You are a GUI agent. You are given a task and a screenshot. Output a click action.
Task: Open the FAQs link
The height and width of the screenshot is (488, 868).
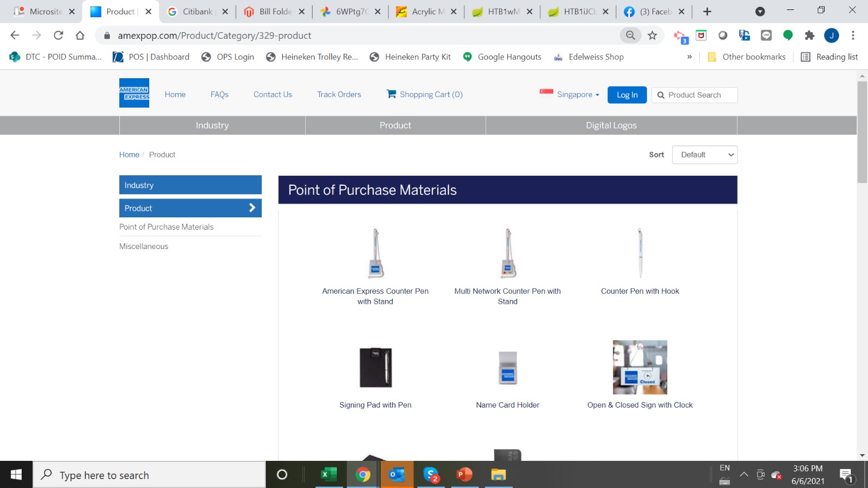(x=219, y=94)
